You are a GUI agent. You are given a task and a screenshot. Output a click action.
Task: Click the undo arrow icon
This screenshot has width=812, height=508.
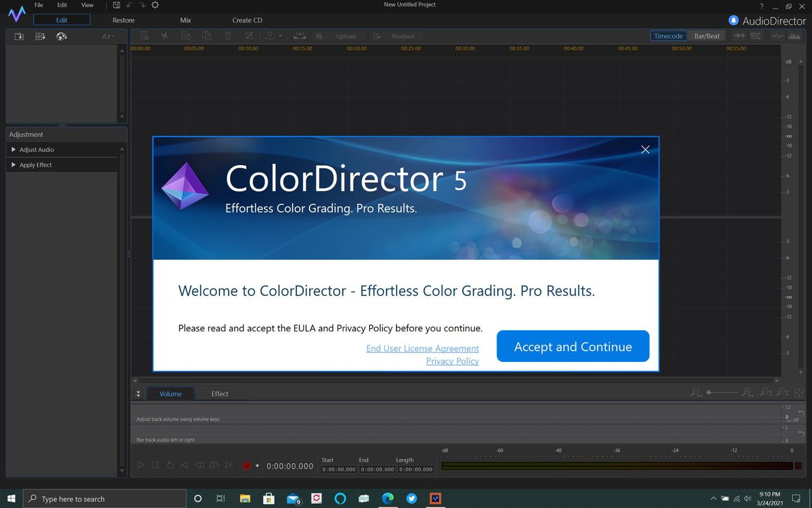click(129, 5)
